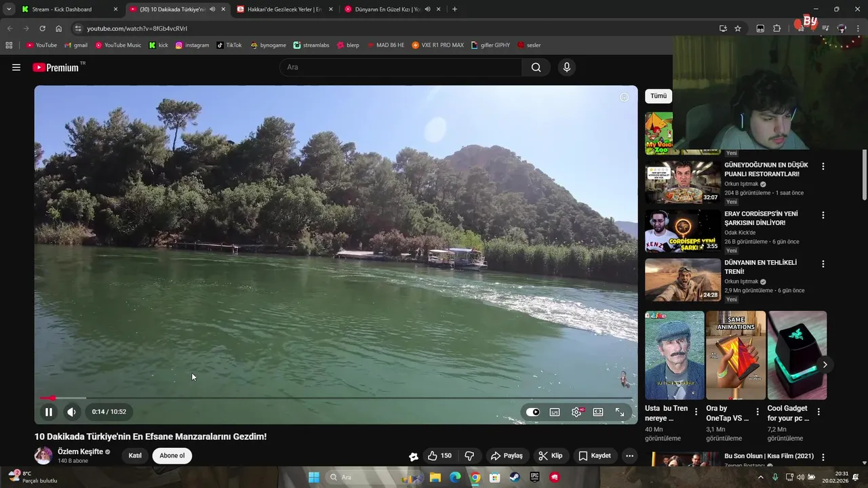868x488 pixels.
Task: Seek on the video progress bar
Action: pyautogui.click(x=336, y=398)
